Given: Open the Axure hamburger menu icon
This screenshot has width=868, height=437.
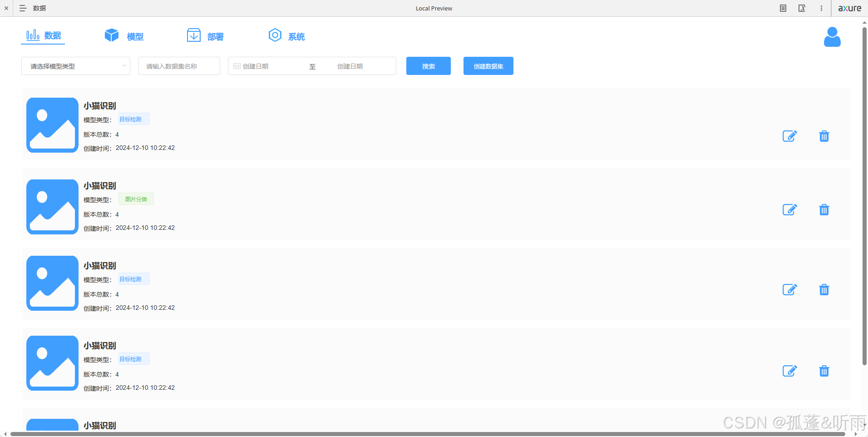Looking at the screenshot, I should point(23,8).
